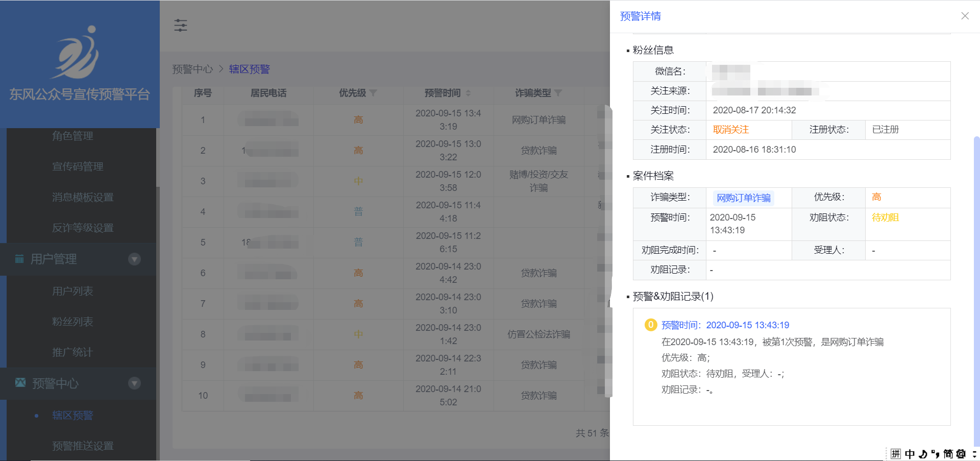Open 推广统计 in the sidebar

point(72,352)
